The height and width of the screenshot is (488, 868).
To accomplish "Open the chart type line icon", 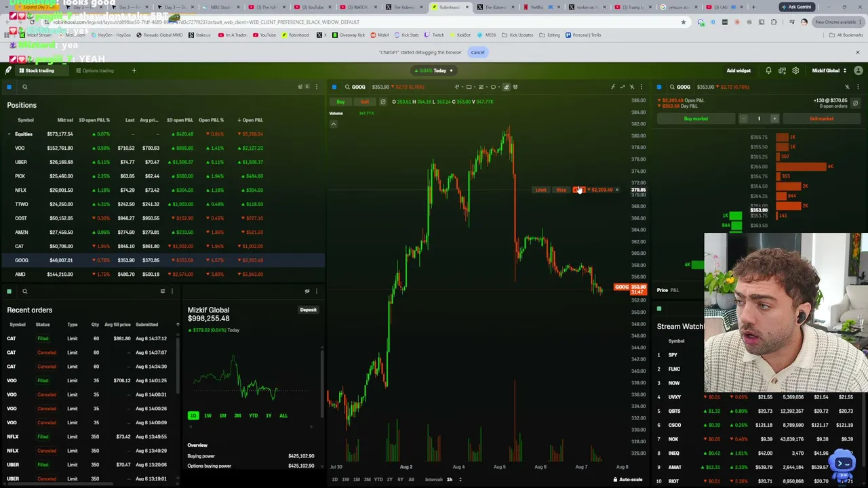I will click(x=622, y=87).
